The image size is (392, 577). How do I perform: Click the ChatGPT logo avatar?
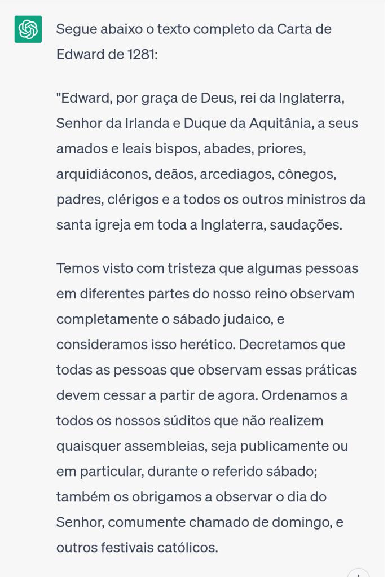(28, 29)
